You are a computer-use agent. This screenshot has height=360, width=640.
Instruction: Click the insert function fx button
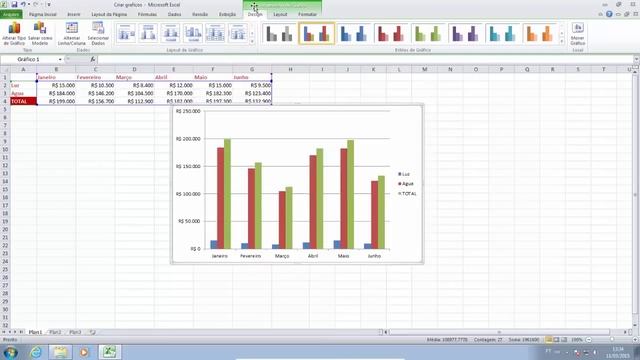click(x=93, y=60)
